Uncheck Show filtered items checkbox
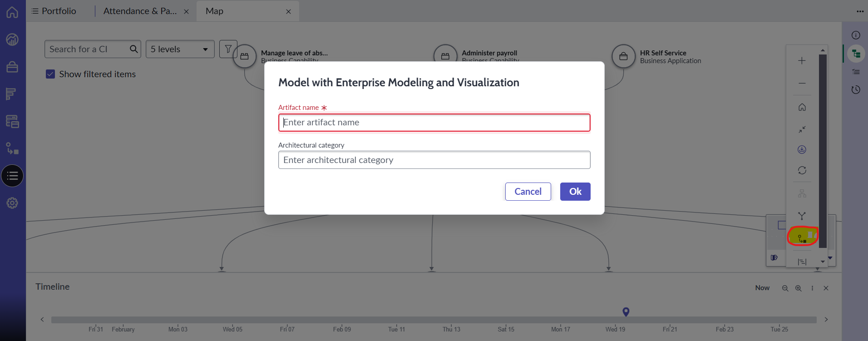 point(50,74)
